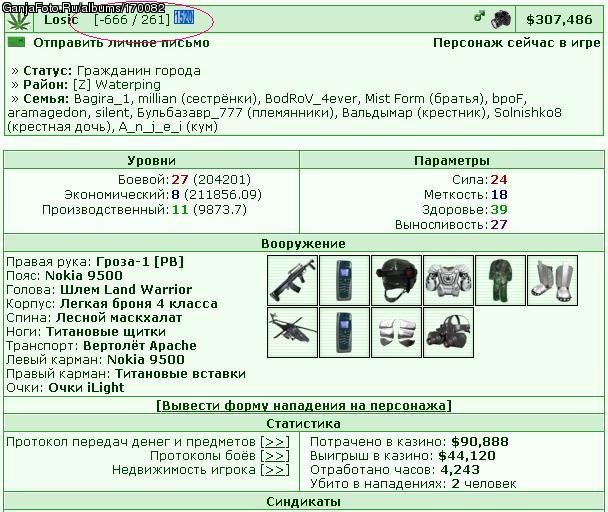Click family member Mist Form
This screenshot has height=512, width=608.
[395, 99]
